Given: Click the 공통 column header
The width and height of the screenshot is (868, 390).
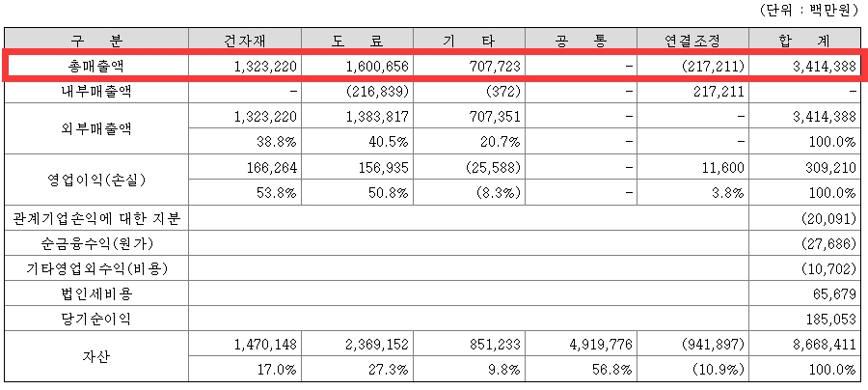Looking at the screenshot, I should [582, 42].
